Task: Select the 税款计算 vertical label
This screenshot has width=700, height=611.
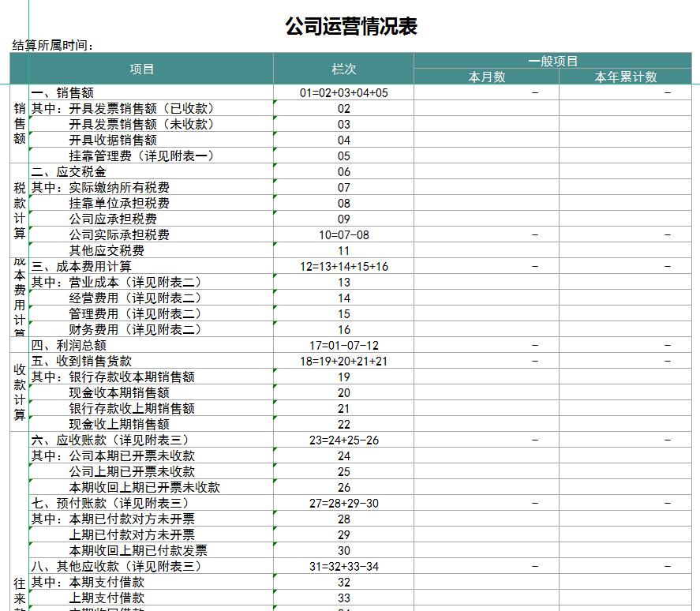Action: pyautogui.click(x=18, y=211)
